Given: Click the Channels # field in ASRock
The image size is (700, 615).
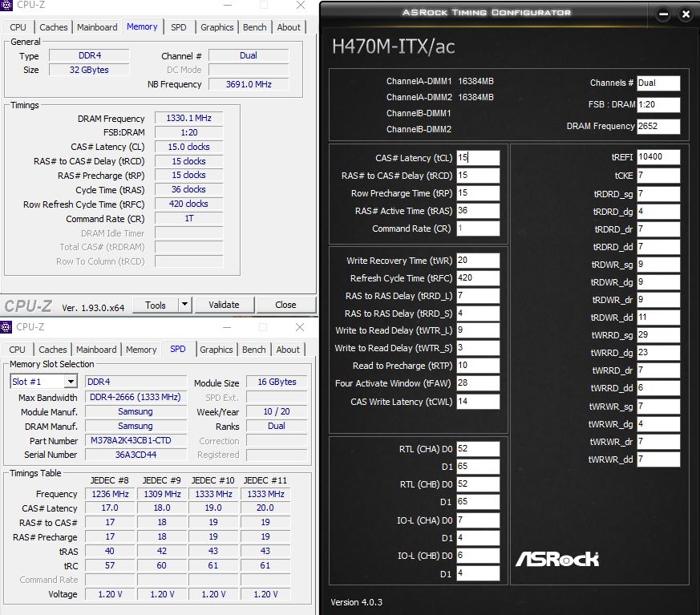Looking at the screenshot, I should (658, 83).
